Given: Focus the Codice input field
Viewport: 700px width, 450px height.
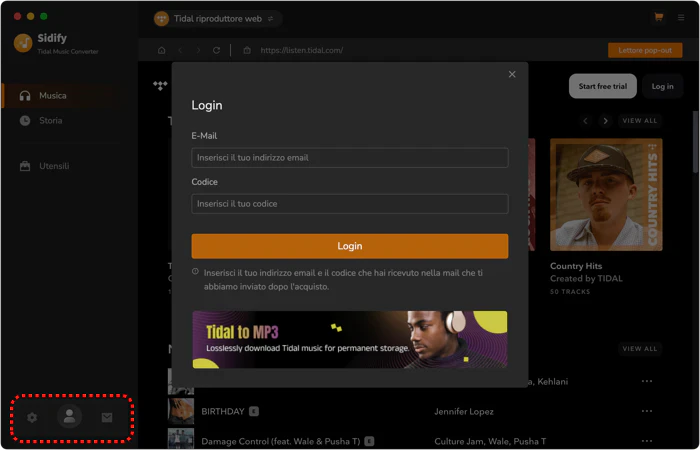Looking at the screenshot, I should tap(350, 204).
